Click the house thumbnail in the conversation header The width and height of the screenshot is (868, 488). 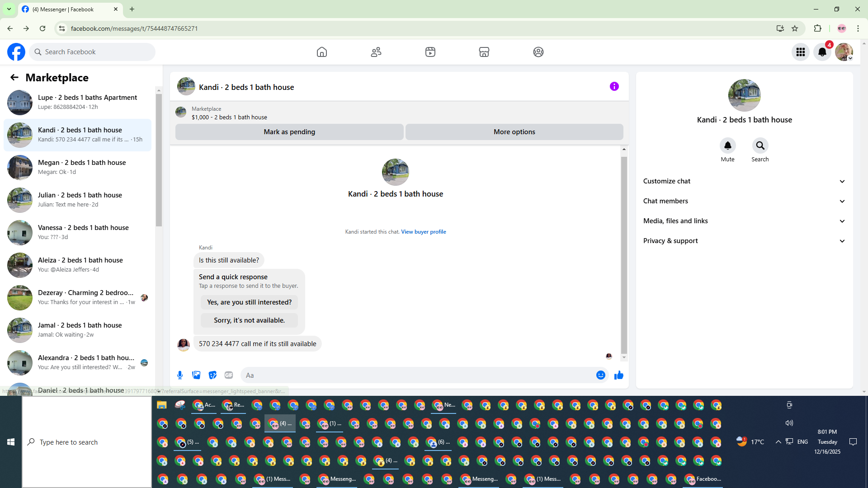186,86
